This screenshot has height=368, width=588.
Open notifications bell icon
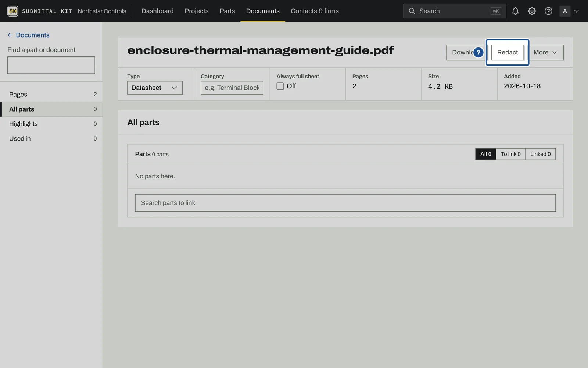coord(515,11)
